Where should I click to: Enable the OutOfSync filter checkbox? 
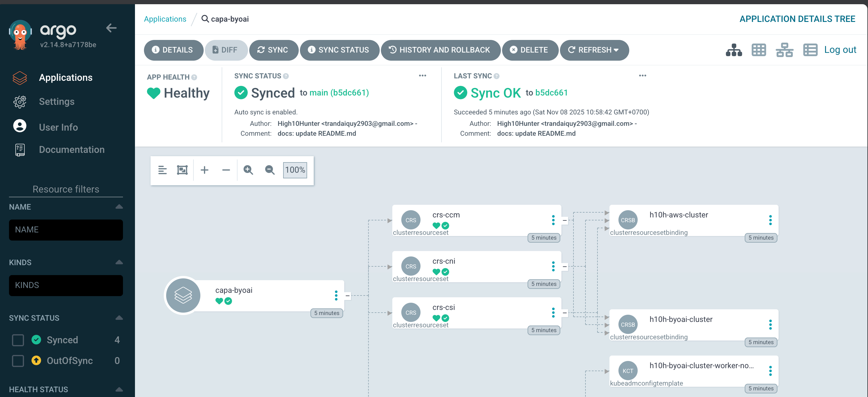point(18,361)
